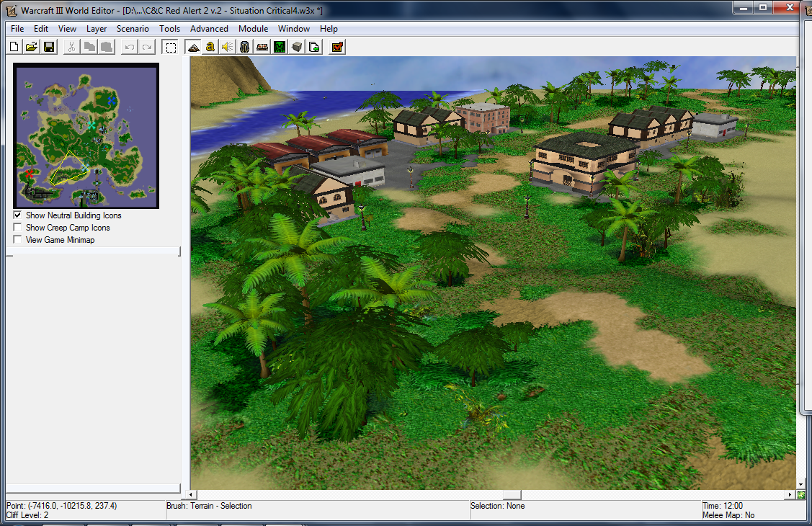Viewport: 812px width, 526px height.
Task: Open the AI Editor green face icon
Action: (x=280, y=47)
